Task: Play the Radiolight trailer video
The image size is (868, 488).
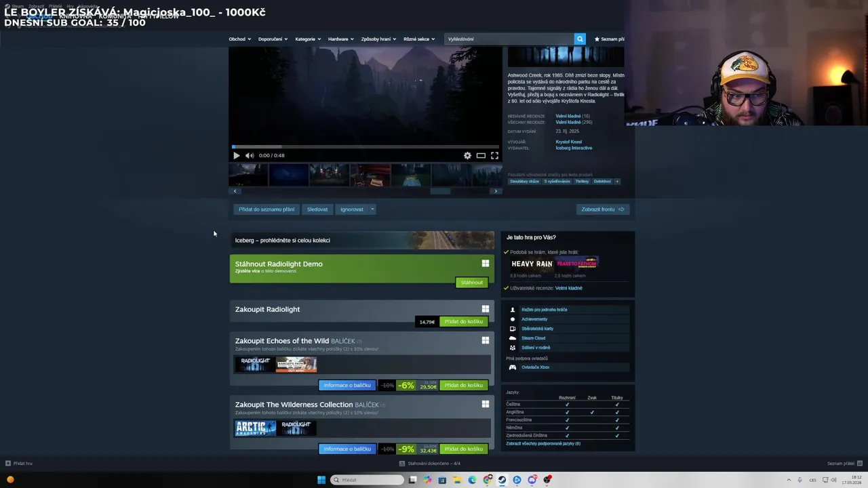Action: tap(236, 155)
